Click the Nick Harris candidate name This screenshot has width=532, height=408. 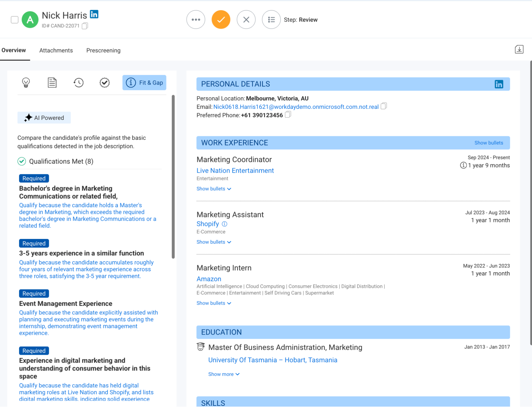(x=64, y=15)
